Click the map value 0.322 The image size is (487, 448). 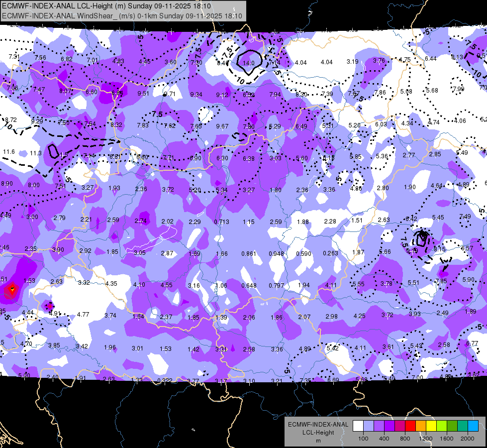[164, 380]
